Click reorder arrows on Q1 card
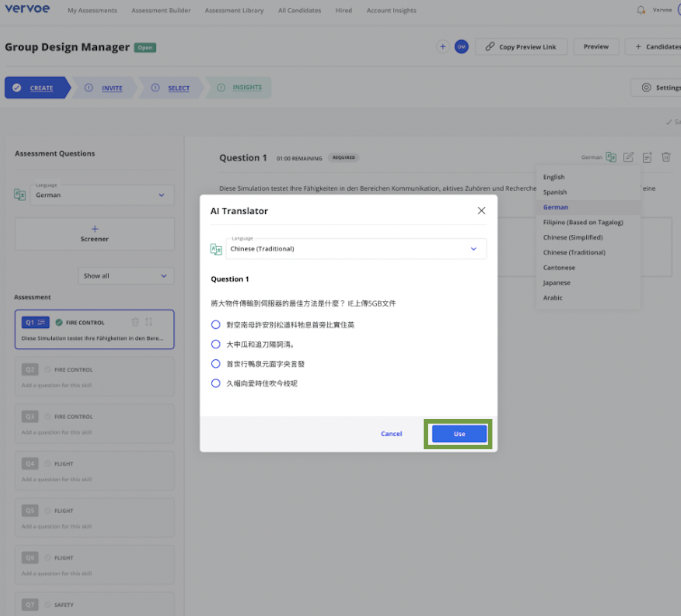681x616 pixels. click(x=149, y=322)
